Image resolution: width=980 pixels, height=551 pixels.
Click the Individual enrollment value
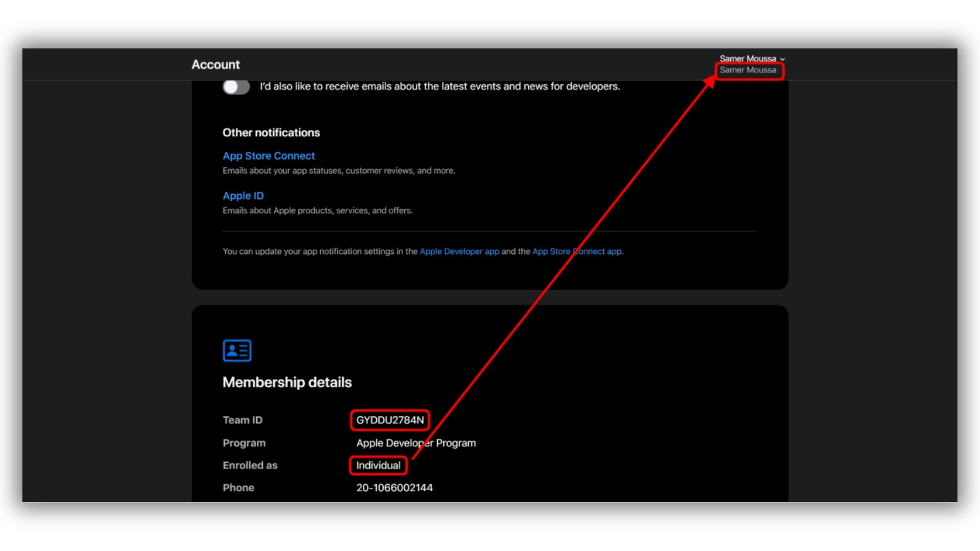tap(378, 466)
